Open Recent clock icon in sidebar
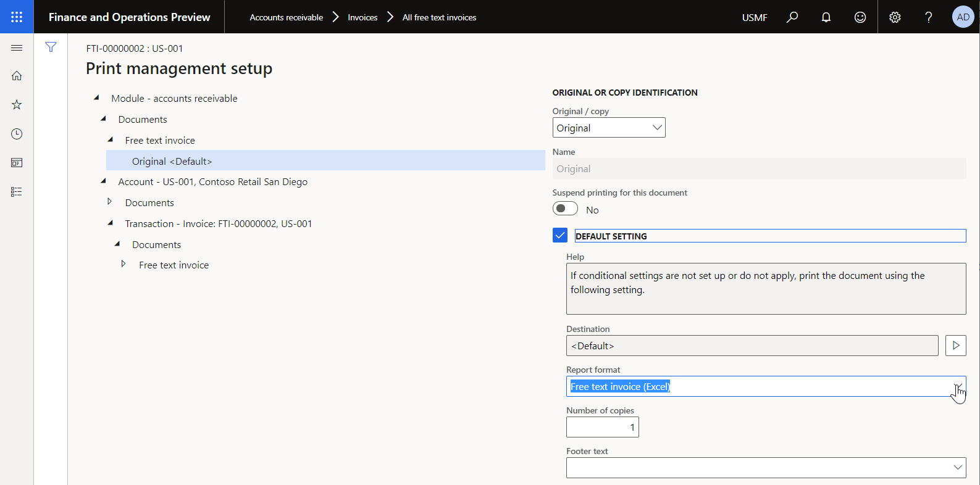Viewport: 980px width, 485px height. pos(17,134)
